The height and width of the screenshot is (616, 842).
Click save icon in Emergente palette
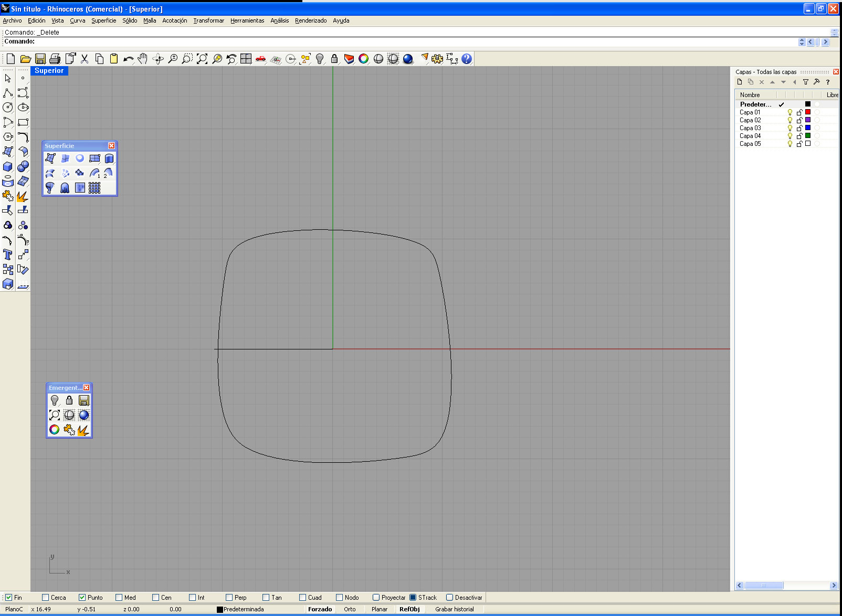pos(84,400)
